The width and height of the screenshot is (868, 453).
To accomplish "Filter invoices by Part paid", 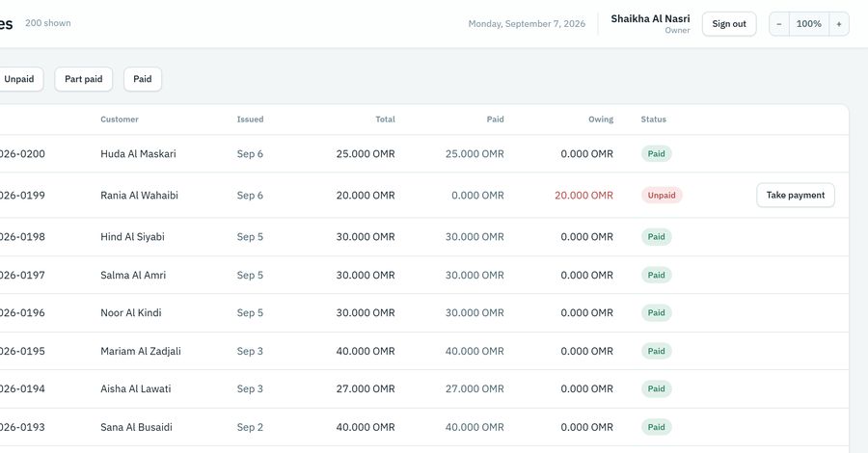I will [x=84, y=79].
